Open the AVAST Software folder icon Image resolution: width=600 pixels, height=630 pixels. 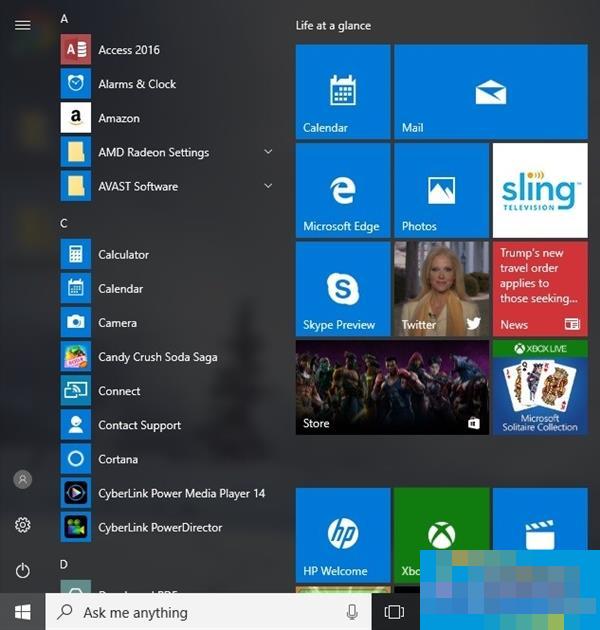76,186
